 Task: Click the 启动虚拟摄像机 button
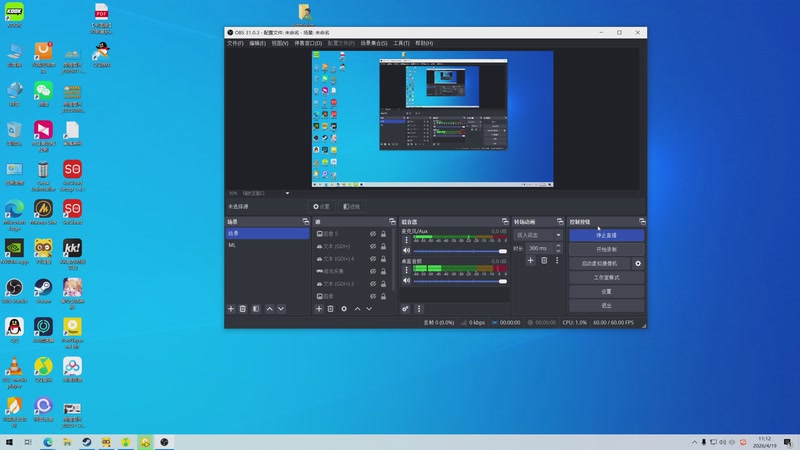[x=599, y=263]
